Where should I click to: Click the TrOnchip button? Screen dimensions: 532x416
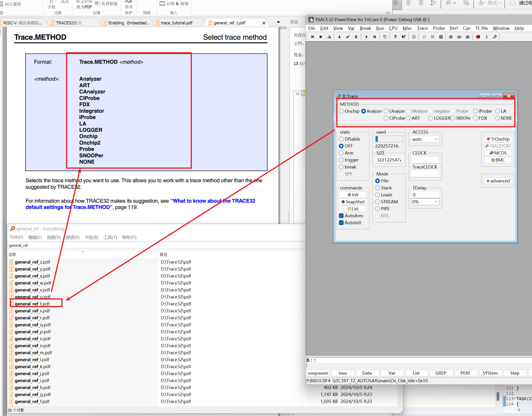(498, 139)
